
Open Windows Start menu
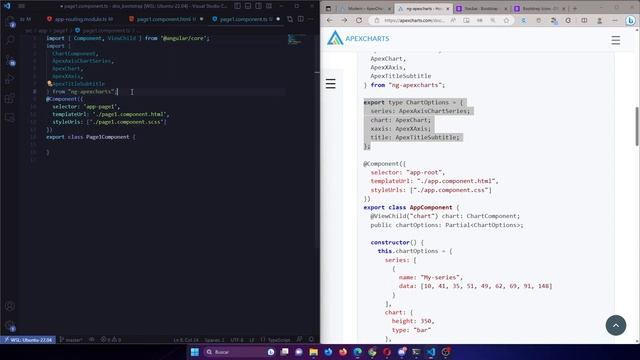pos(195,352)
